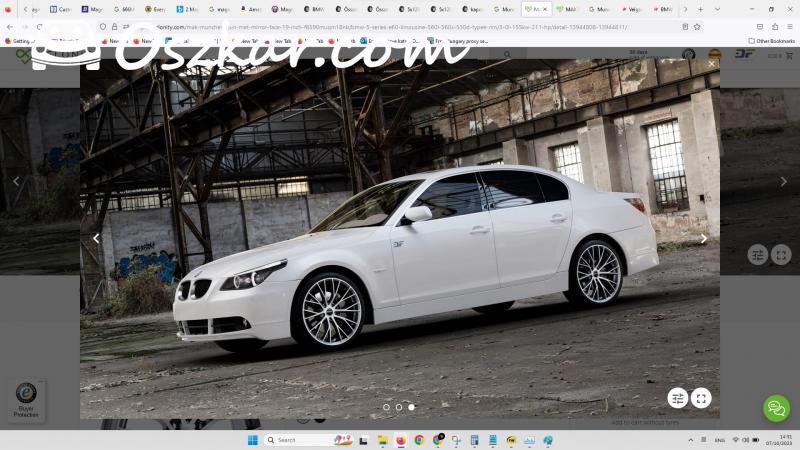
Task: Open Calculator from the taskbar
Action: tap(474, 440)
